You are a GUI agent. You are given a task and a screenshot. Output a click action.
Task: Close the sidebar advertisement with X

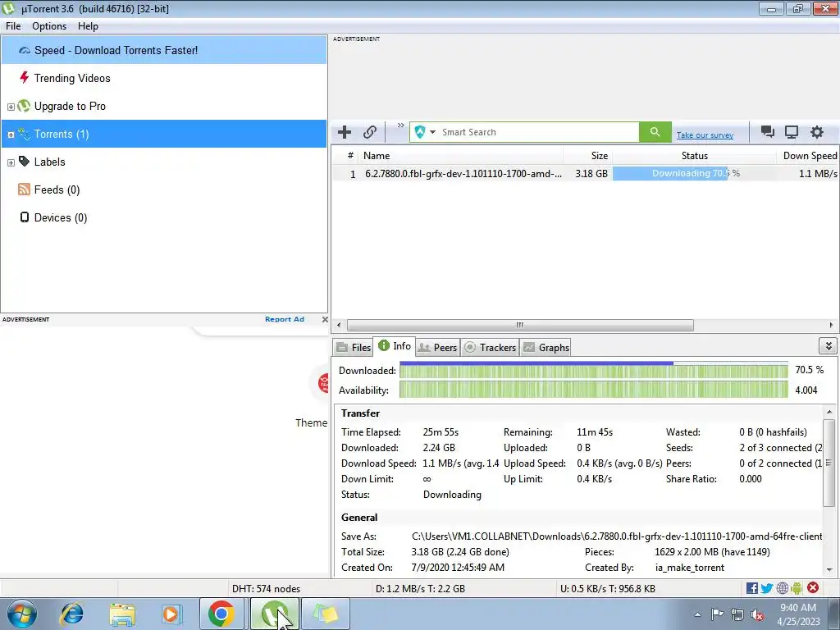click(325, 319)
